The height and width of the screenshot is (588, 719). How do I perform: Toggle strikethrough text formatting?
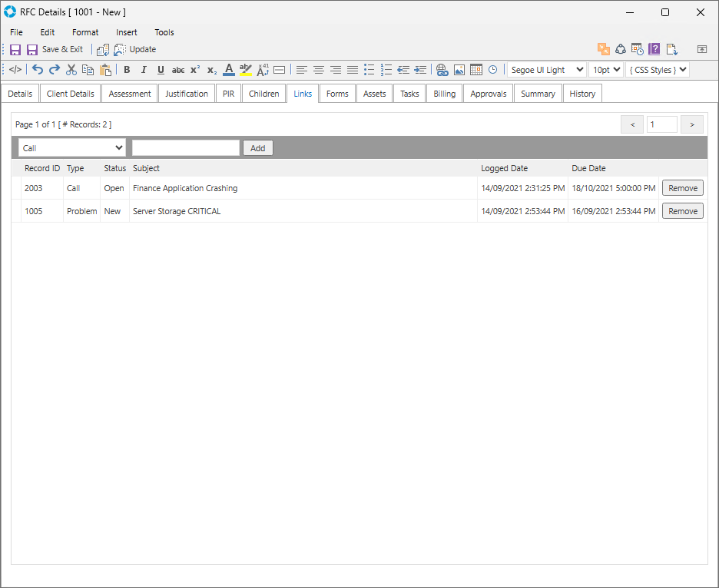[x=177, y=70]
